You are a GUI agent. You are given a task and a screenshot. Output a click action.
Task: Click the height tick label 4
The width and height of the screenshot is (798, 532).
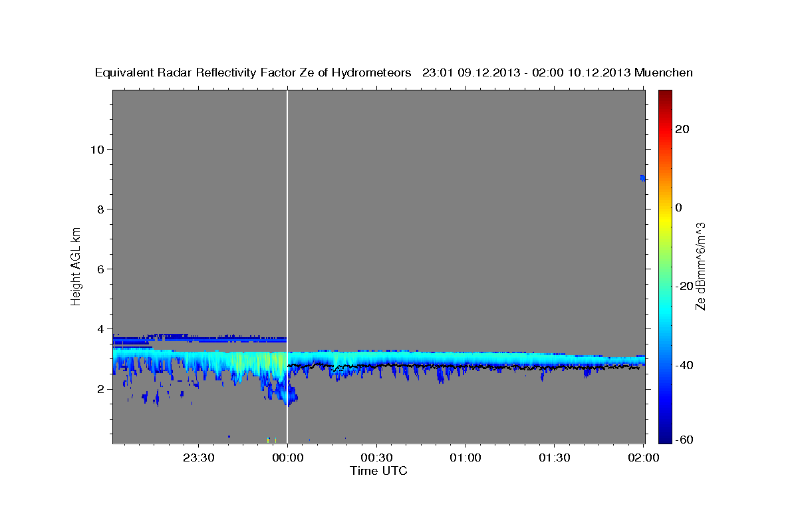coord(101,329)
